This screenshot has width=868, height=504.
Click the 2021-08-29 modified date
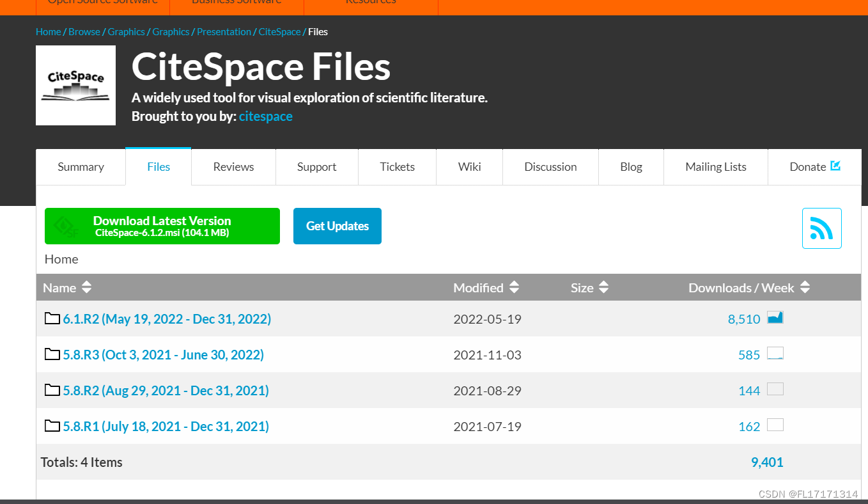[x=487, y=391]
